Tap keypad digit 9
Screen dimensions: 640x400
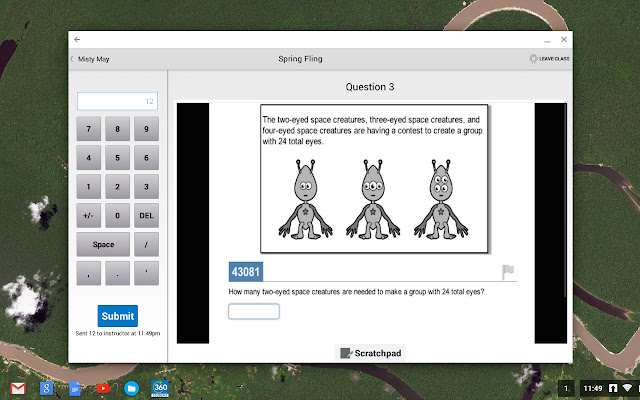pos(147,129)
